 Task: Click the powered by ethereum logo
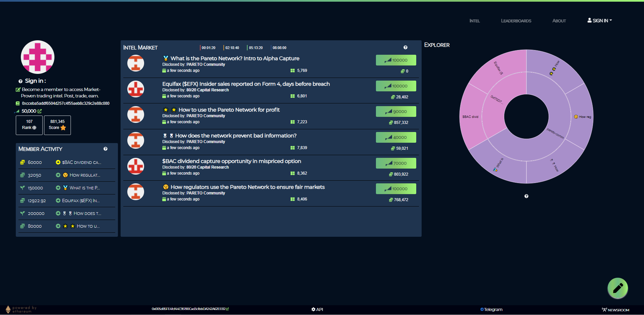pyautogui.click(x=21, y=309)
